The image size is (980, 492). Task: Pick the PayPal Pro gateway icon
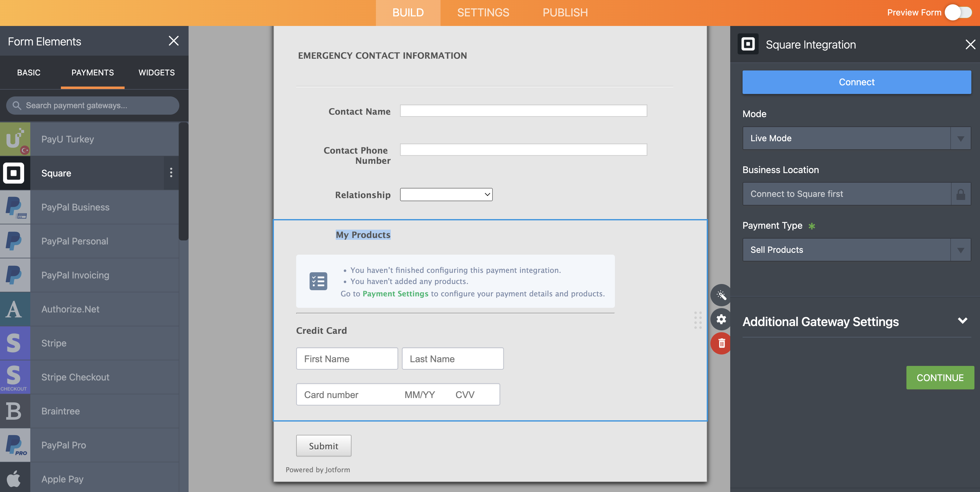point(15,445)
